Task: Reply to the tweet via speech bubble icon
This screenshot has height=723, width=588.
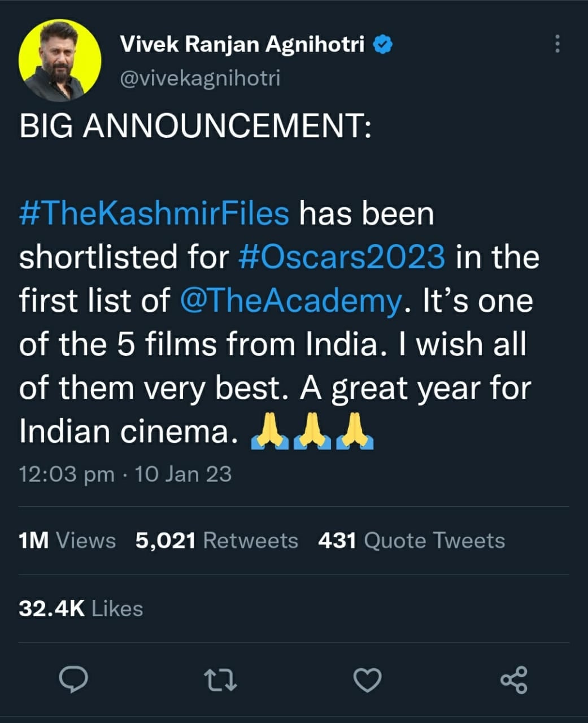Action: point(74,680)
